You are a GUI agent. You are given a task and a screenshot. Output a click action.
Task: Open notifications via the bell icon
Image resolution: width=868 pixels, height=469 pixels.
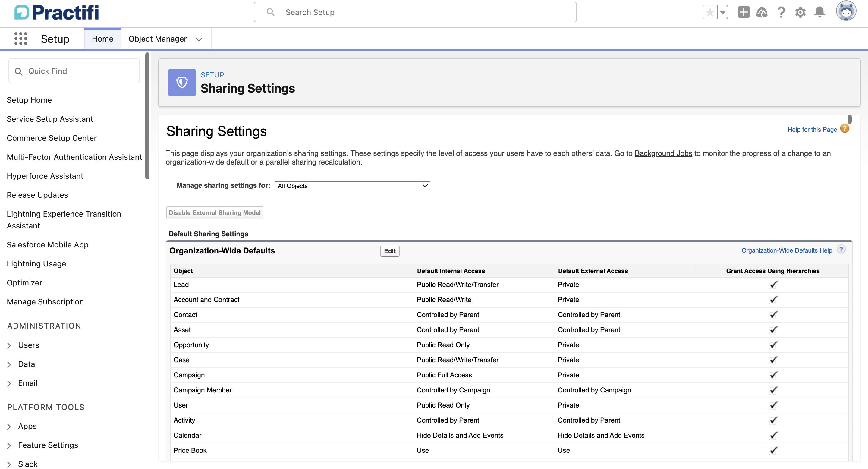point(819,12)
